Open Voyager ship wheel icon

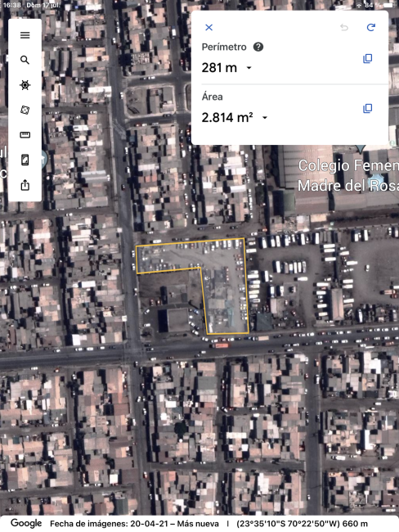25,85
